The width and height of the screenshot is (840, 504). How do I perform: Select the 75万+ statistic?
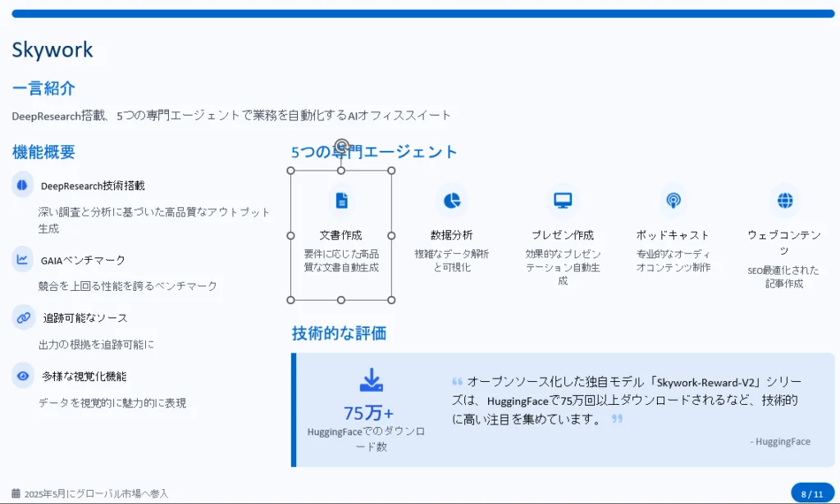(x=368, y=413)
